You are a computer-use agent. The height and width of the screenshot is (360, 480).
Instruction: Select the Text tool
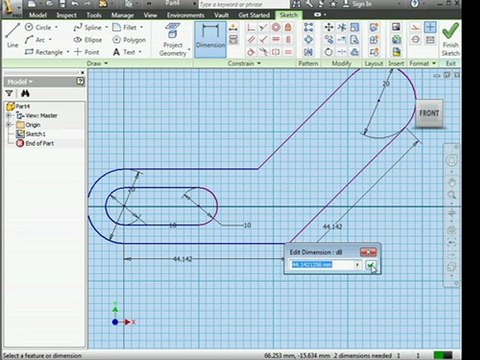point(124,52)
